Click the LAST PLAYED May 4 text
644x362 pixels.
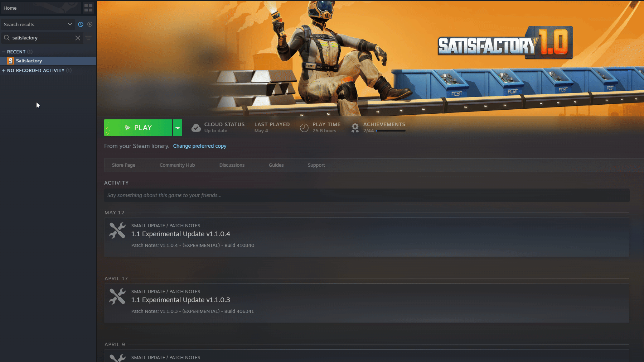(272, 128)
